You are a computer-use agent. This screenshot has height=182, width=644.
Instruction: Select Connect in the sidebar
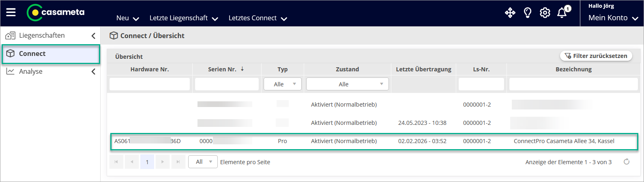pyautogui.click(x=51, y=54)
